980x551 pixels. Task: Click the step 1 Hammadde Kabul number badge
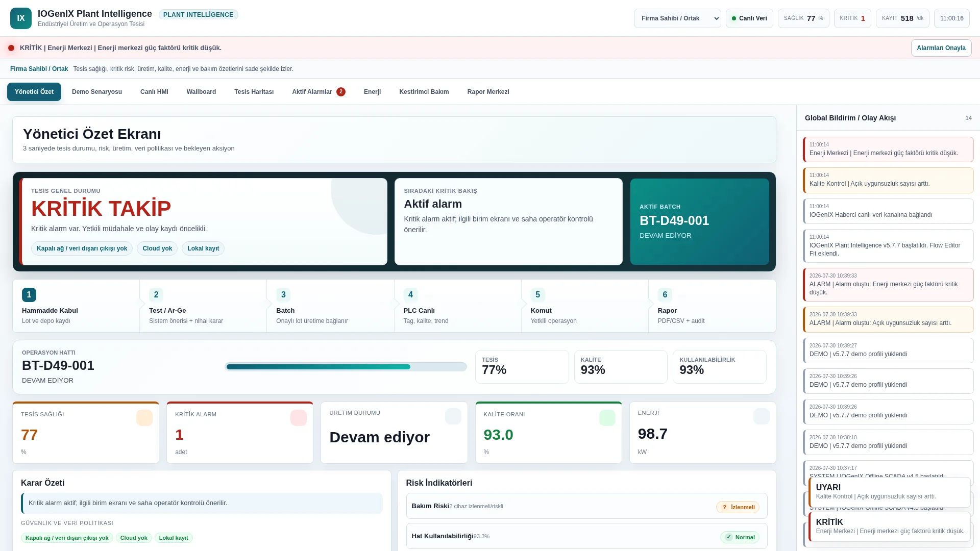pos(29,295)
